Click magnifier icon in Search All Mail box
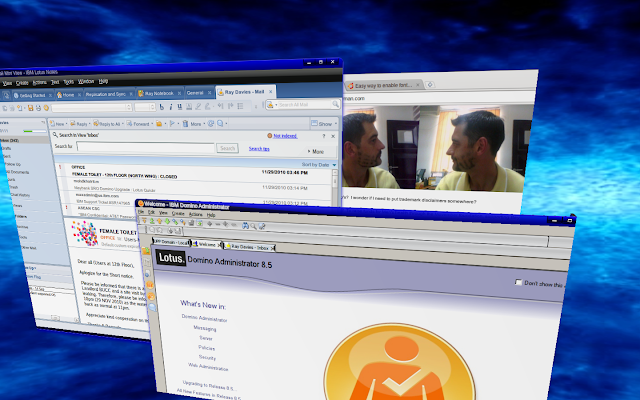The image size is (640, 400). [335, 104]
